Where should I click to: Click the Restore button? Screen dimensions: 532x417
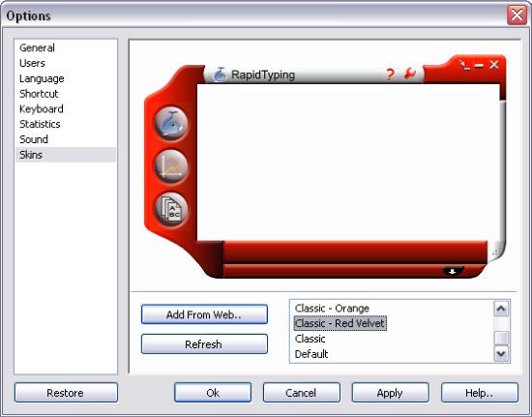(x=66, y=393)
